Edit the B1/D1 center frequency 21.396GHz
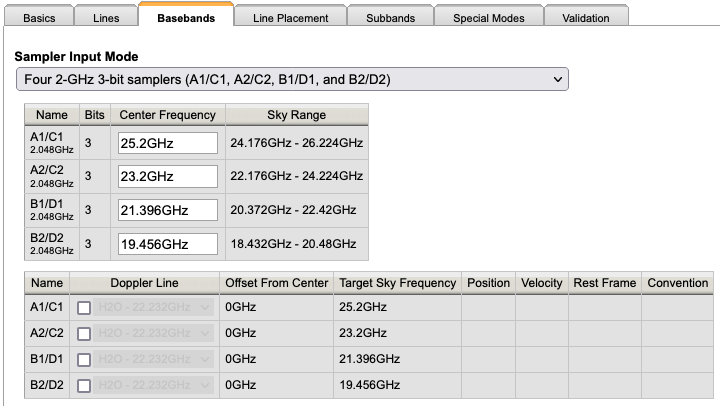720x406 pixels. click(x=167, y=210)
